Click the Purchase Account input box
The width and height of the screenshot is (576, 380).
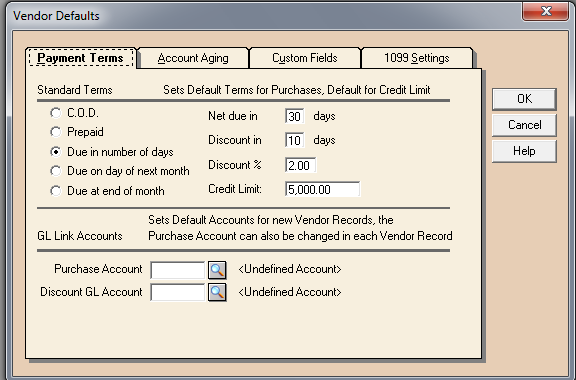pyautogui.click(x=177, y=270)
